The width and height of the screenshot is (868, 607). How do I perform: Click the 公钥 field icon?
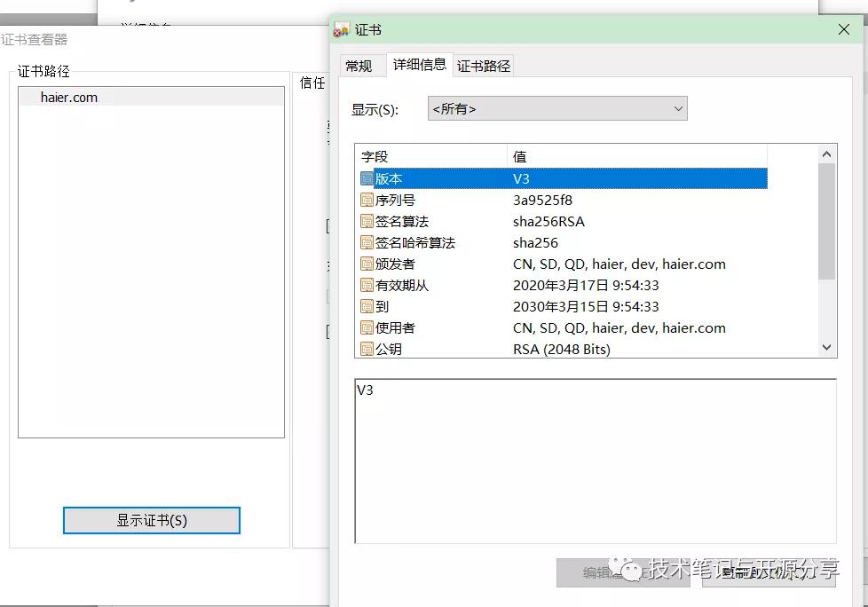click(367, 349)
